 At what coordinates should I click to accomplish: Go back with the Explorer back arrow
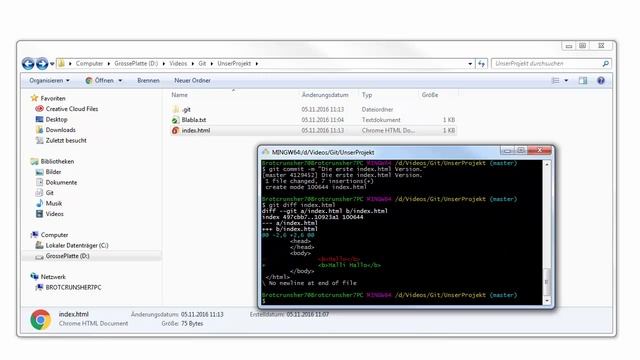(x=28, y=64)
